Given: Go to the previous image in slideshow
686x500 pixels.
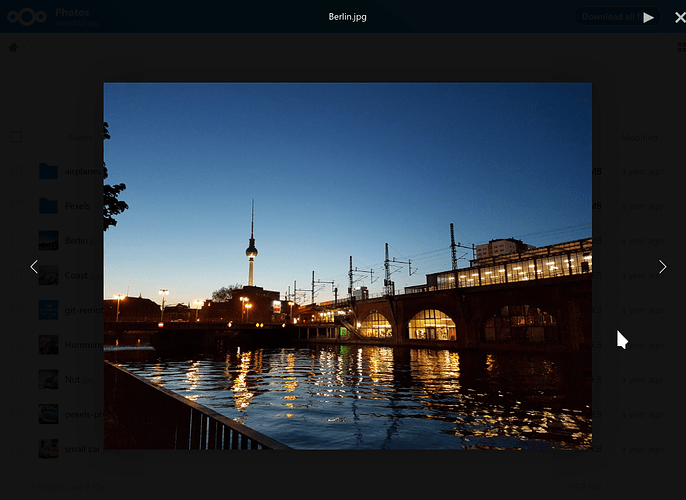Looking at the screenshot, I should (34, 266).
